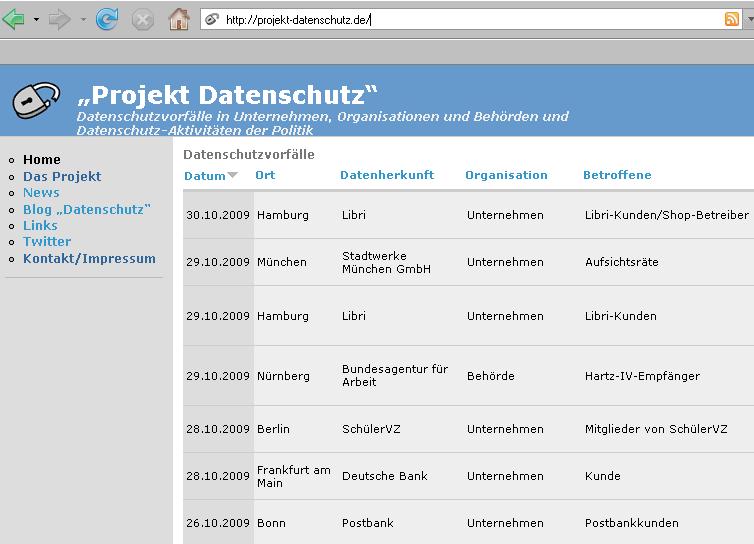Click the orange RSS feed icon
This screenshot has height=544, width=754.
coord(731,19)
